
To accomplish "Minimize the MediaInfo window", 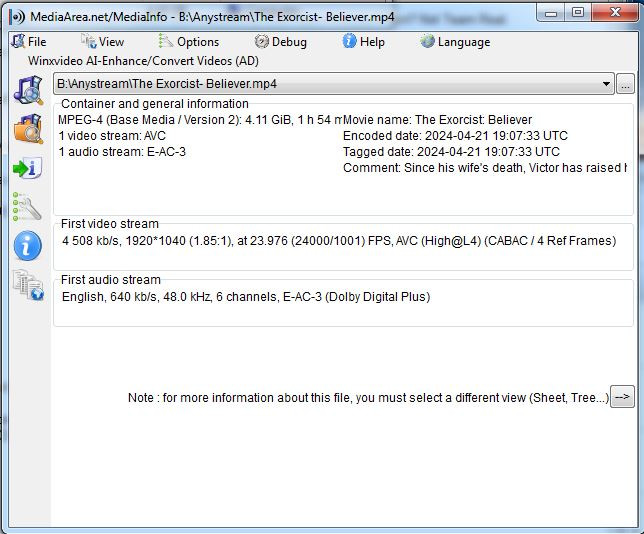I will point(551,13).
